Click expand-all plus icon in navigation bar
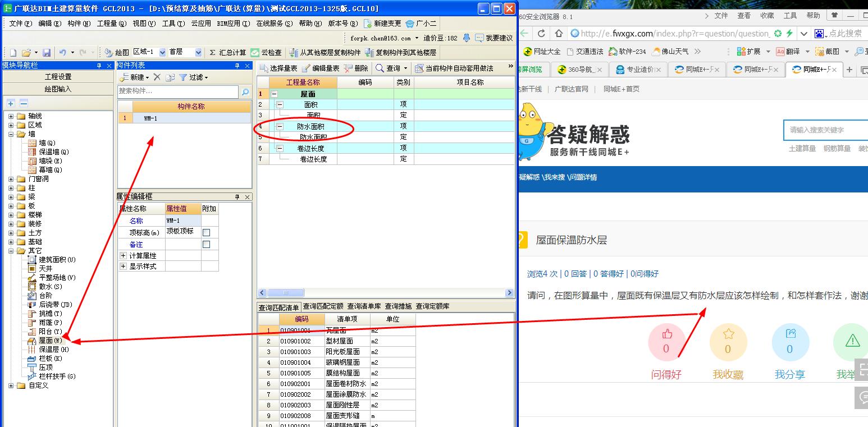The height and width of the screenshot is (427, 868). click(11, 103)
